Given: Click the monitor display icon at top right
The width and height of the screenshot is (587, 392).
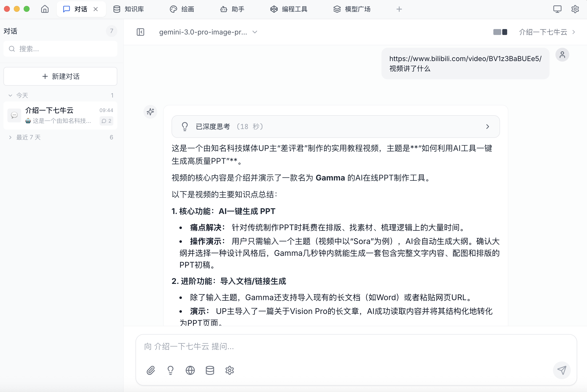Looking at the screenshot, I should (x=557, y=9).
